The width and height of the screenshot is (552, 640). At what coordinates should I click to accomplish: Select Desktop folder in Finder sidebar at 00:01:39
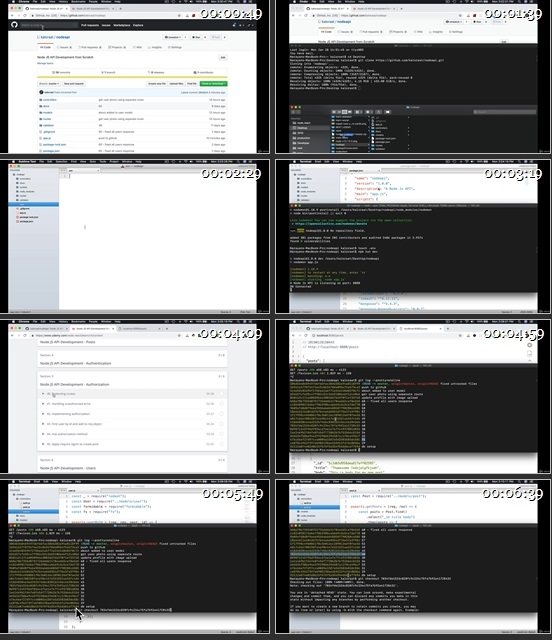pyautogui.click(x=302, y=128)
